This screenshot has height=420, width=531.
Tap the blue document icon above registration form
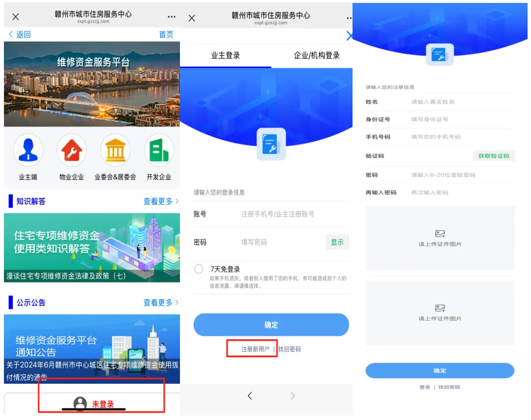[439, 55]
